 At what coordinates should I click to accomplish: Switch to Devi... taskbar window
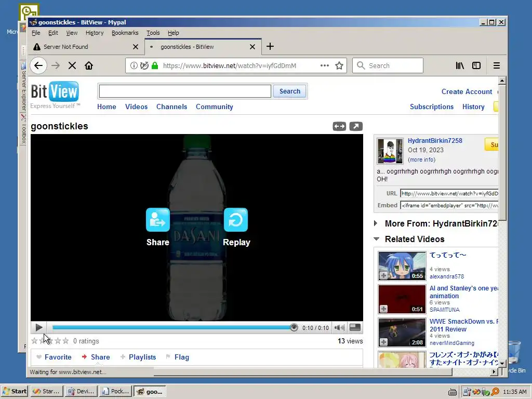tap(81, 391)
